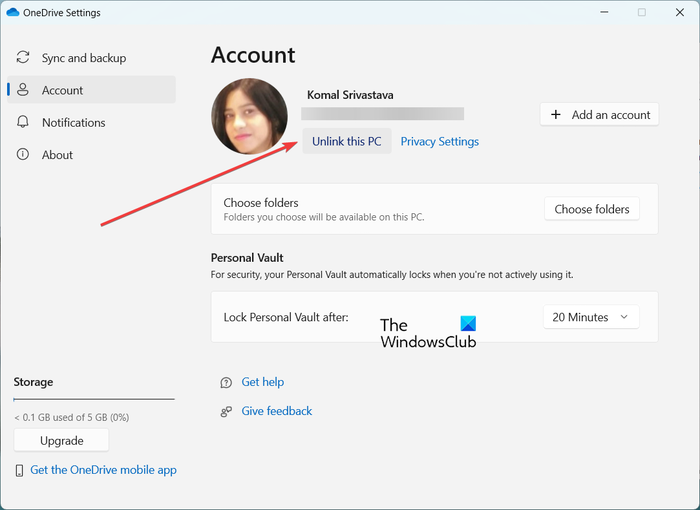Click the OneDrive cloud icon in title bar
The height and width of the screenshot is (510, 700).
(x=12, y=13)
